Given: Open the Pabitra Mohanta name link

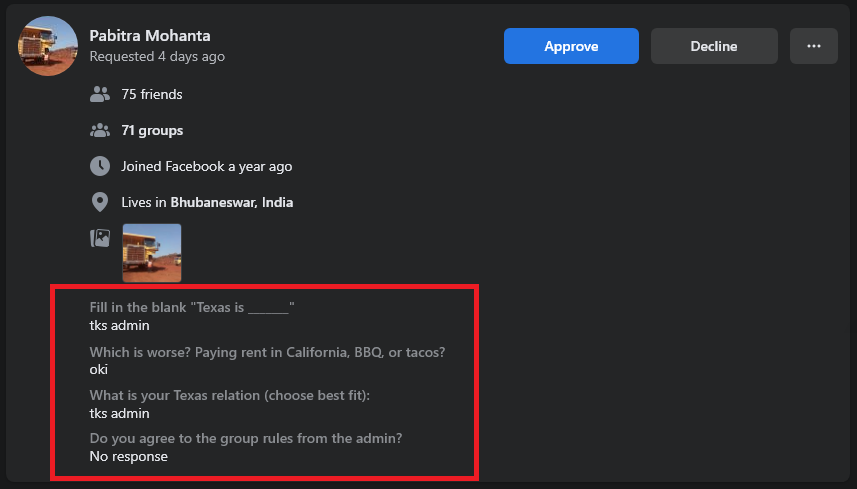Looking at the screenshot, I should 150,36.
